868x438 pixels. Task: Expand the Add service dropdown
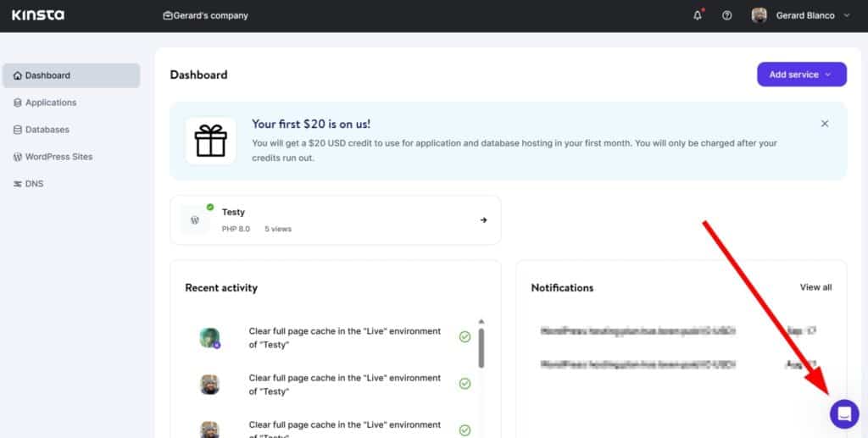(801, 75)
